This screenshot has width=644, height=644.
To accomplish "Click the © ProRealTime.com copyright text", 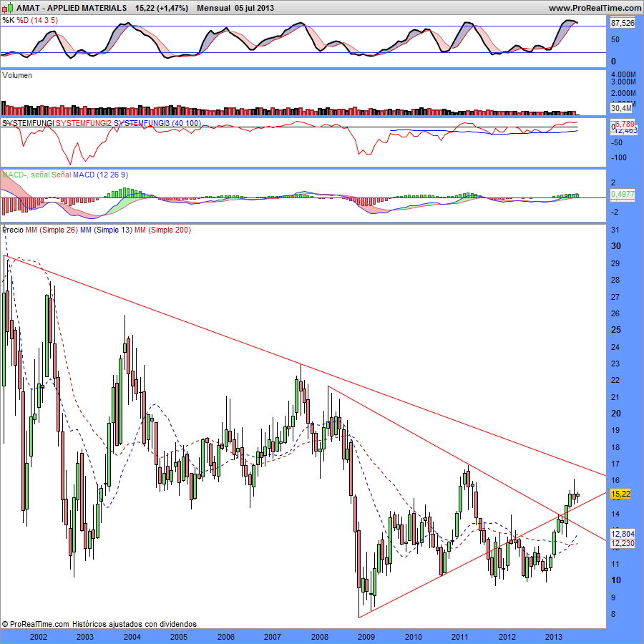I will pos(36,624).
